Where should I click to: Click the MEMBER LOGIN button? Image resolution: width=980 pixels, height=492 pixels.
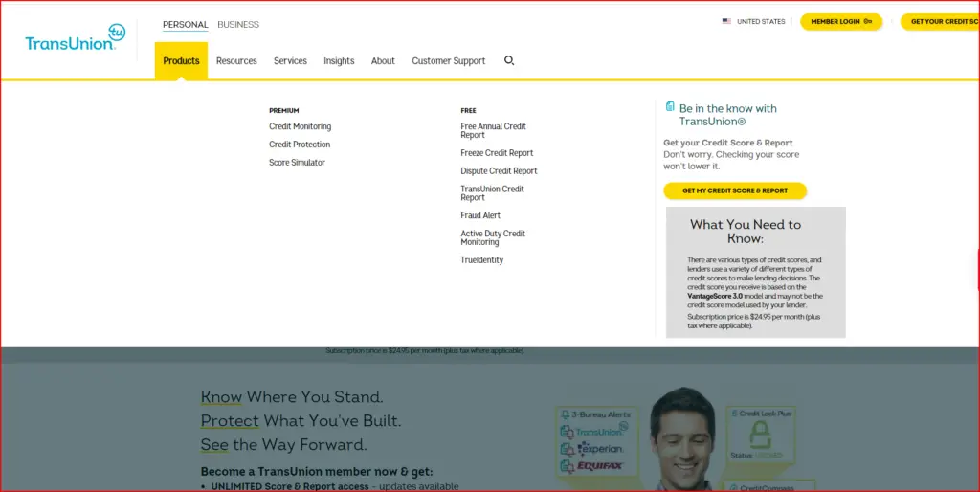click(841, 21)
